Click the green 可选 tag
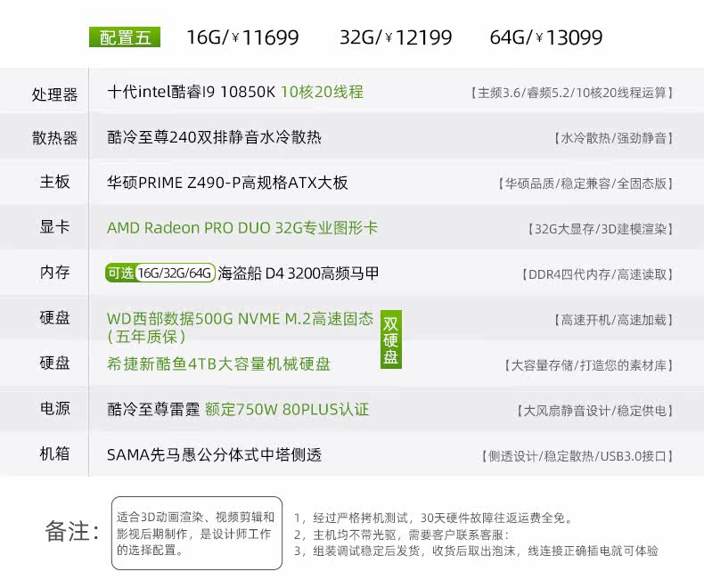704x588 pixels. (120, 273)
